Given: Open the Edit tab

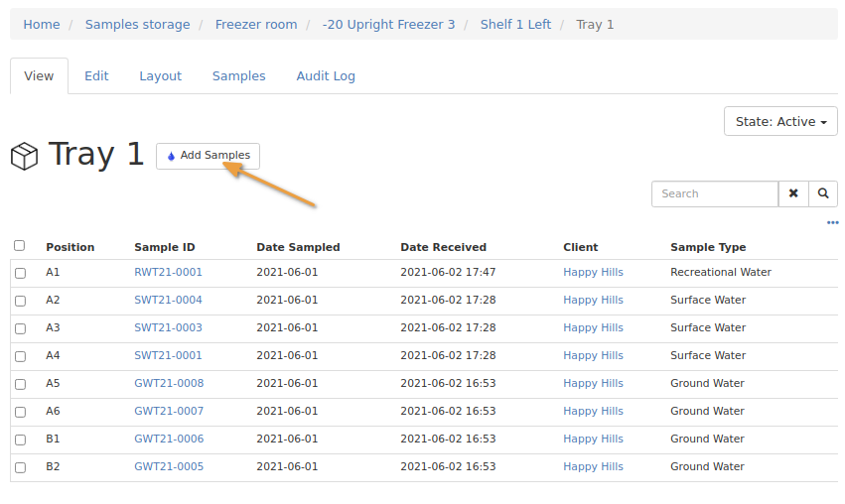Looking at the screenshot, I should [96, 76].
